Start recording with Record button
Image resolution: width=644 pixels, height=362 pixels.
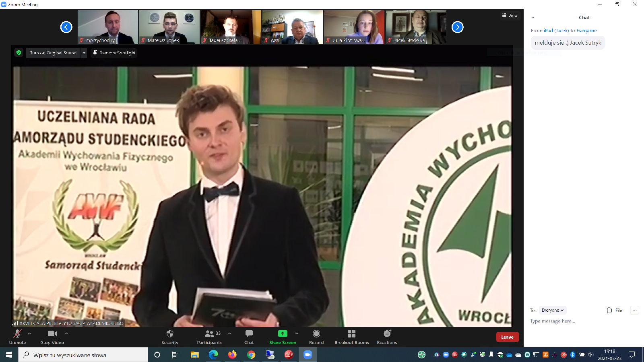tap(316, 337)
